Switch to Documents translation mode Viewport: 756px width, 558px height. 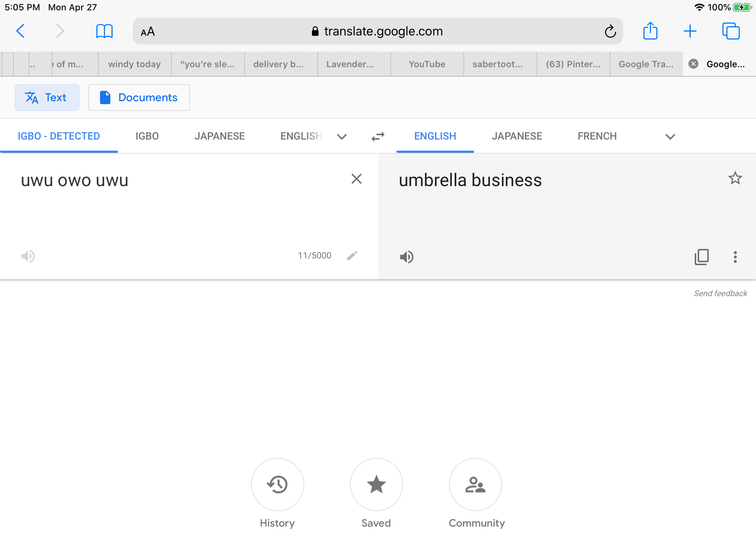click(x=139, y=97)
